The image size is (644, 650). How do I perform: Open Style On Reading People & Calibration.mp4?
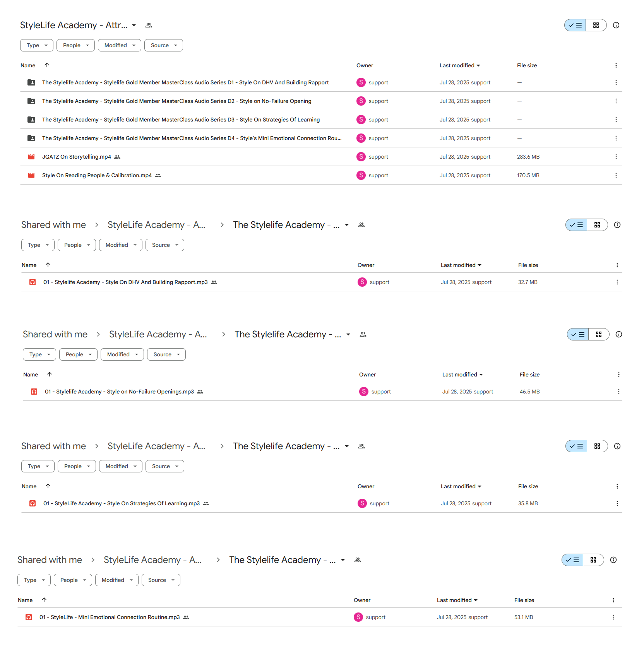[97, 175]
